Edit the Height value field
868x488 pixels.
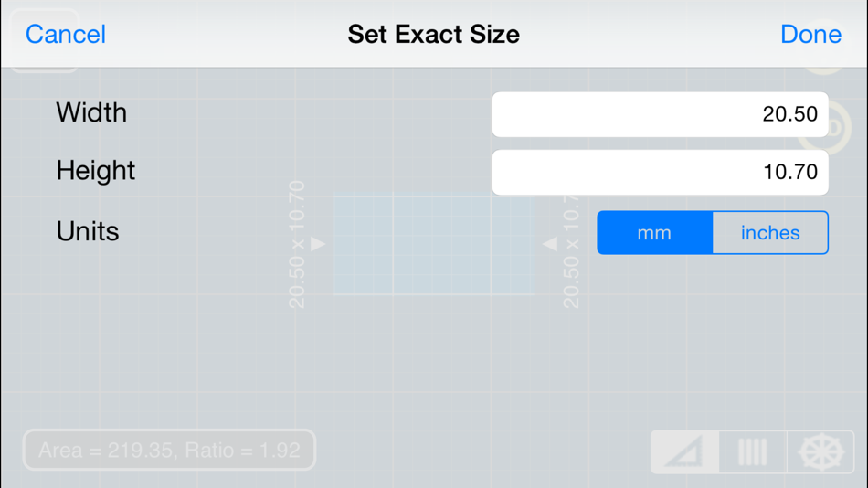coord(660,172)
